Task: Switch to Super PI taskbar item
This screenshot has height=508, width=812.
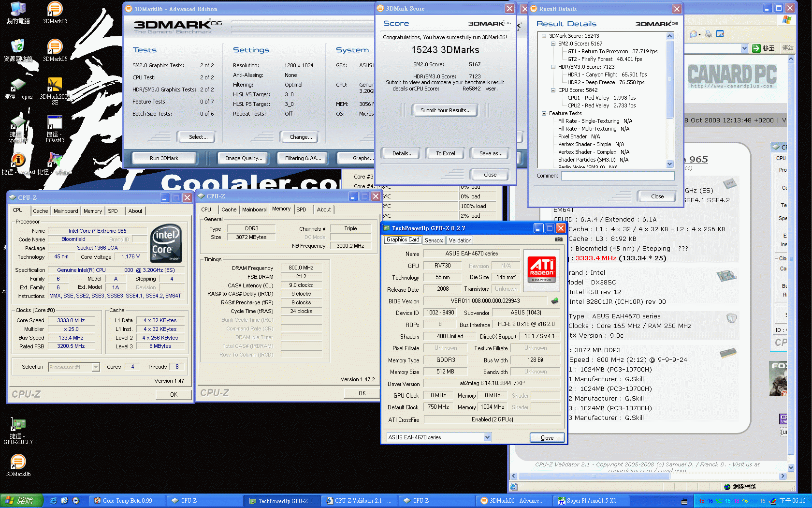Action: tap(592, 501)
